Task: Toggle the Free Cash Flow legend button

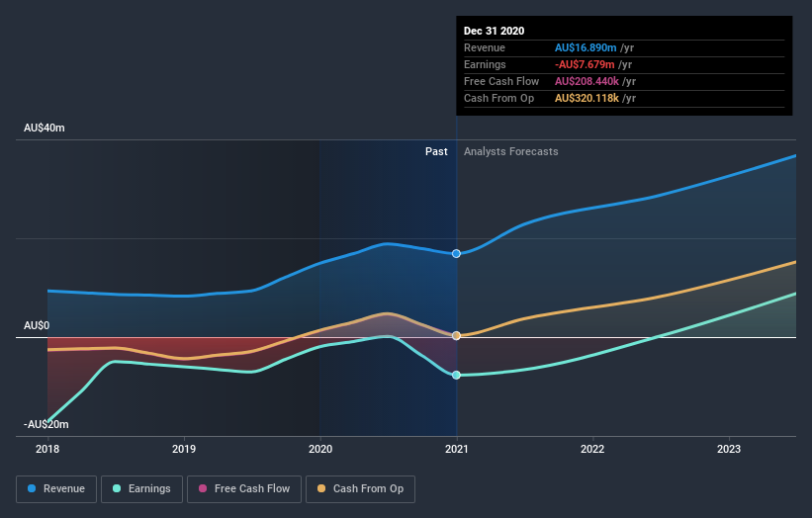Action: (x=244, y=489)
